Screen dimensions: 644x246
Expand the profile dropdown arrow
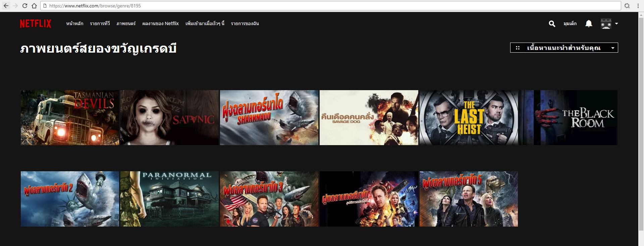click(x=616, y=24)
